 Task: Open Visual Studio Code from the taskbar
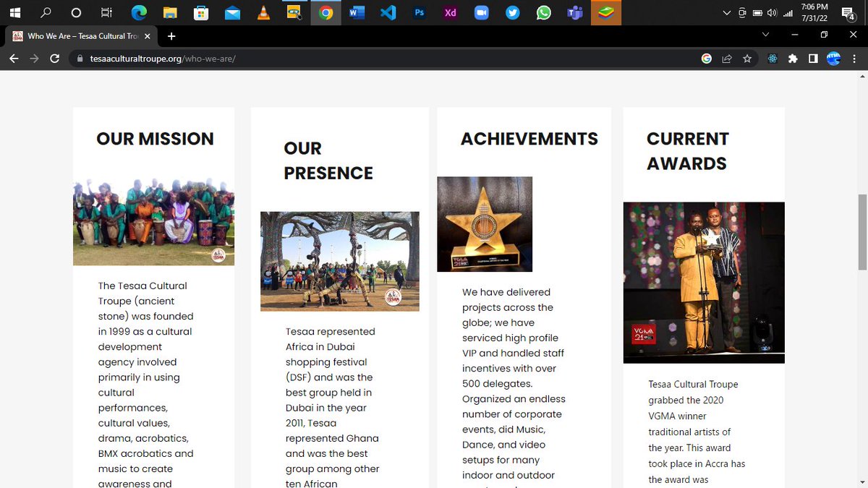388,12
